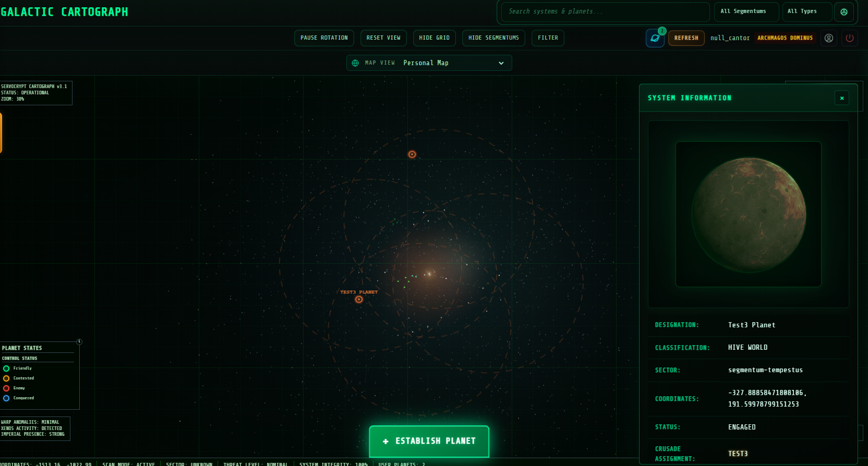Click the Imperial Presence: Strong readout
The height and width of the screenshot is (466, 868).
coord(33,434)
